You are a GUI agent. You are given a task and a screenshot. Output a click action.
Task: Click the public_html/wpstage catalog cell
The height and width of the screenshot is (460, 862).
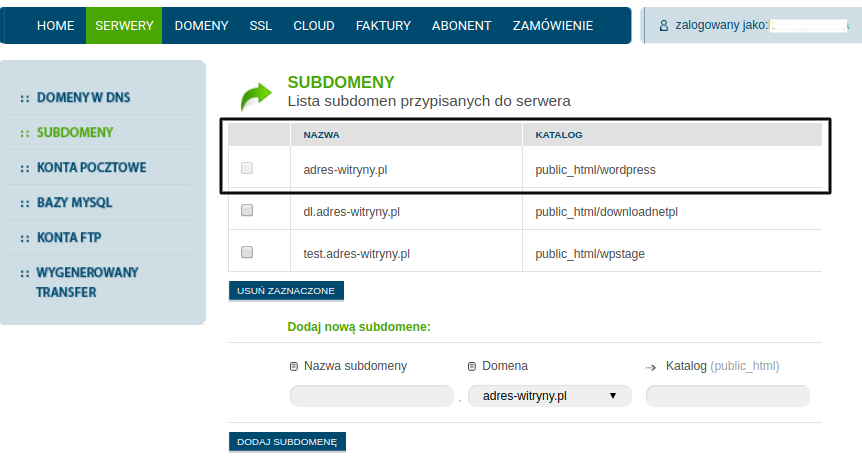click(590, 254)
